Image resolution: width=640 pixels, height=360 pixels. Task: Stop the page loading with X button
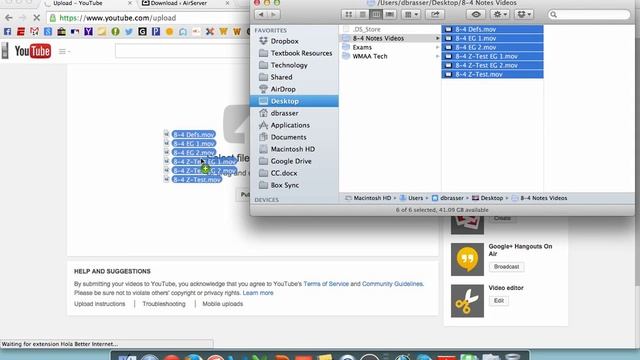[36, 18]
